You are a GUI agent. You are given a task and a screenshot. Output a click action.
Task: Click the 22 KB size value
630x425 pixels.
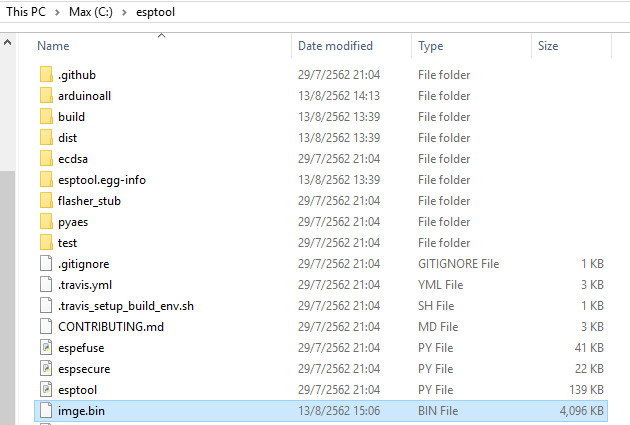point(589,368)
